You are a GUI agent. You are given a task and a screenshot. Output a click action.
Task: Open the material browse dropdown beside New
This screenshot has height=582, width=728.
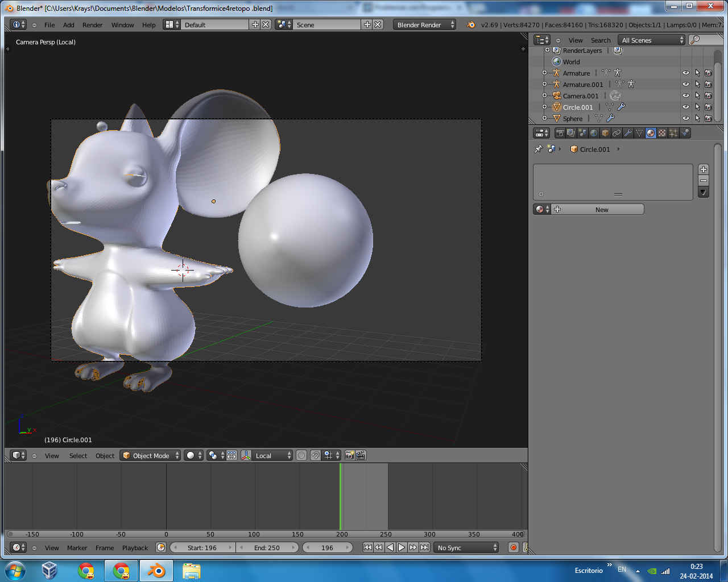coord(542,209)
